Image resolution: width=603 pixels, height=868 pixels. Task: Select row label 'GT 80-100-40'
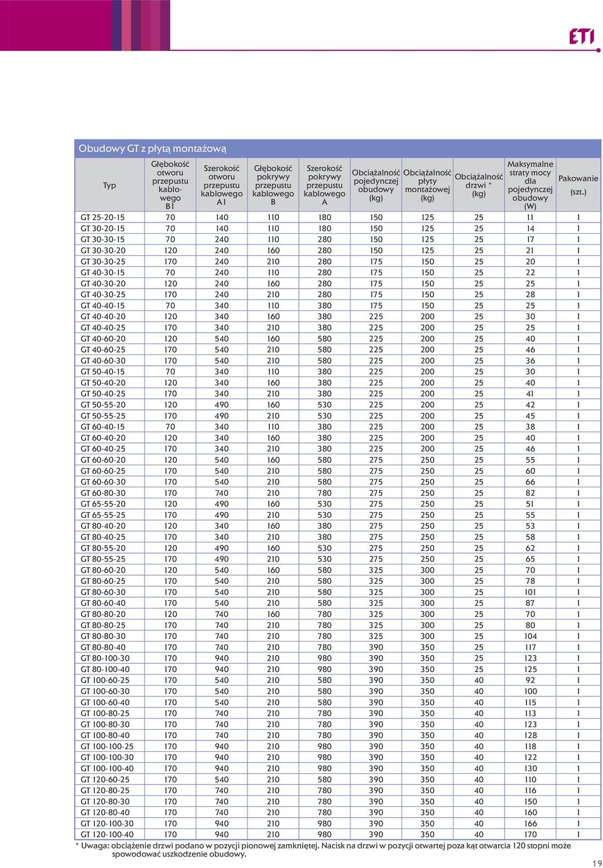coord(105,669)
